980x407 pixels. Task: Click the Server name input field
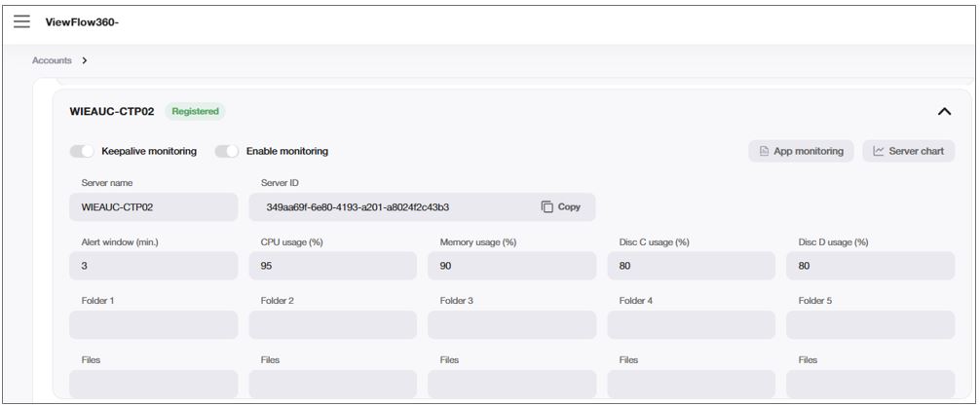click(x=153, y=206)
